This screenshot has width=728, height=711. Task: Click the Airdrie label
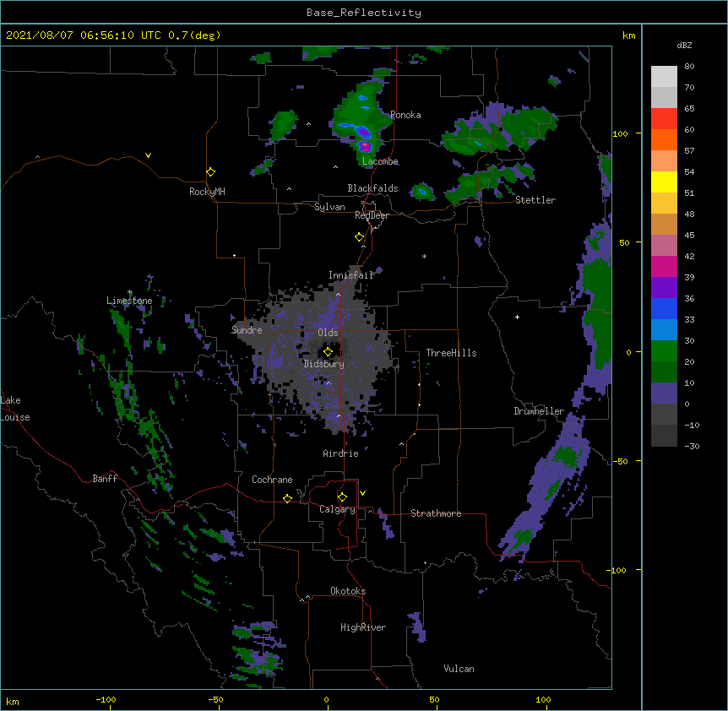(341, 453)
